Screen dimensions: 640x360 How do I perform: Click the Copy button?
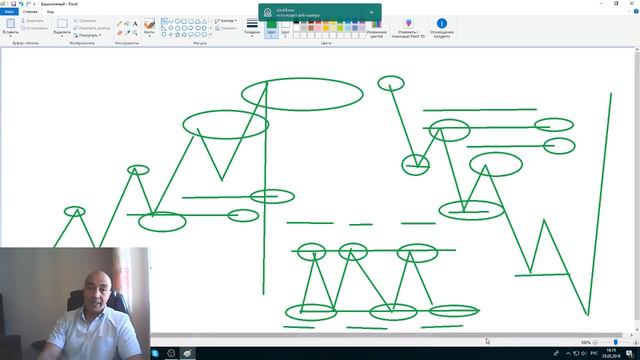[x=34, y=28]
